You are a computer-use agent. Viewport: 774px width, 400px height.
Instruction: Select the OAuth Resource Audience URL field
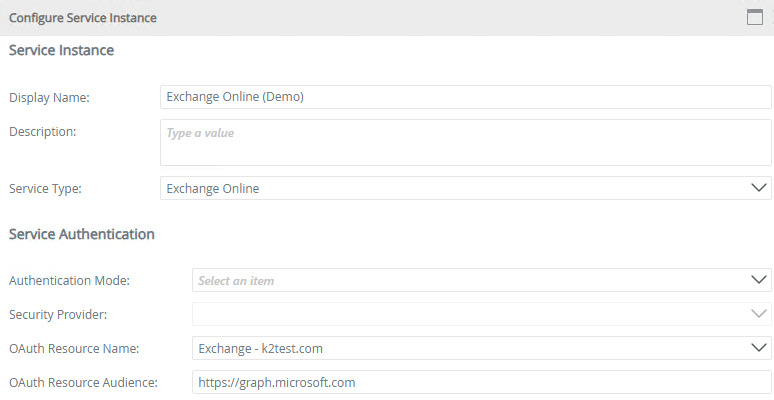tap(481, 382)
